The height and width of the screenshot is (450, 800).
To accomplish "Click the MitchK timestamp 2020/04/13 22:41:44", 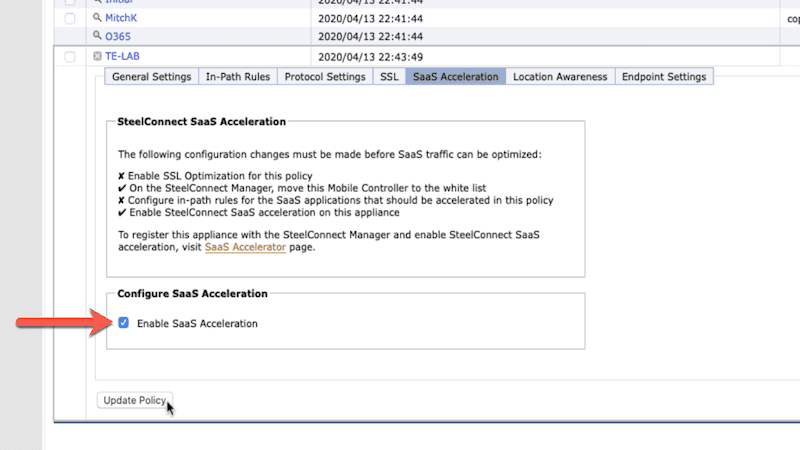I will [370, 19].
